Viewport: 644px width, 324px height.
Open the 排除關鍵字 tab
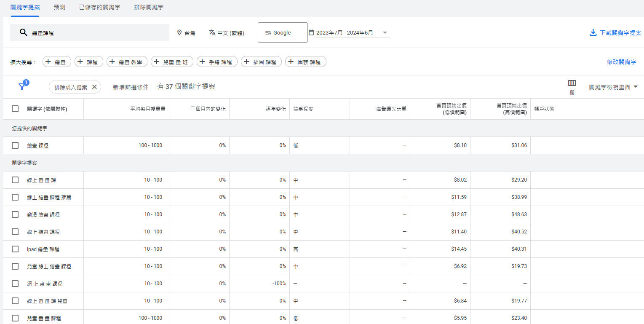pyautogui.click(x=149, y=8)
